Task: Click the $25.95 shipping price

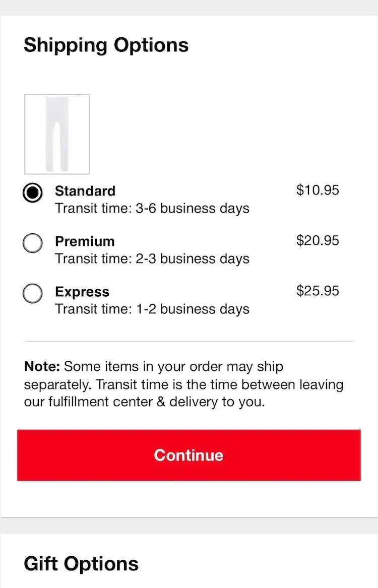Action: pos(318,291)
